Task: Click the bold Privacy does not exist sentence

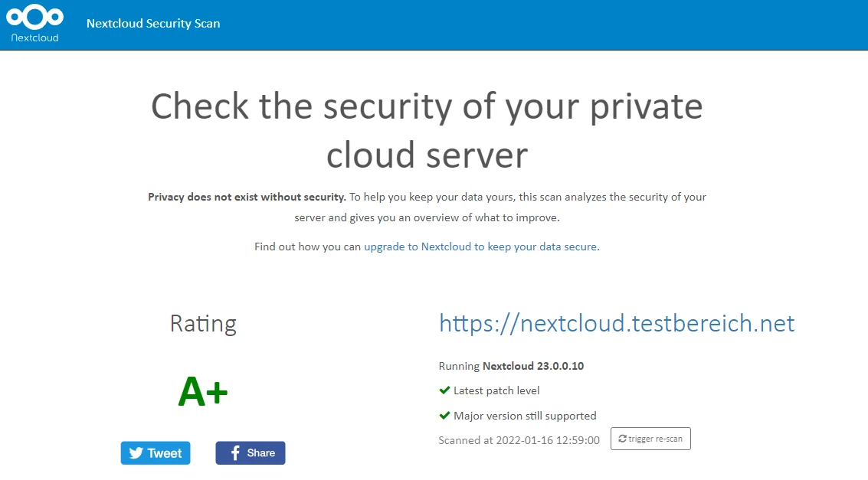Action: [247, 197]
